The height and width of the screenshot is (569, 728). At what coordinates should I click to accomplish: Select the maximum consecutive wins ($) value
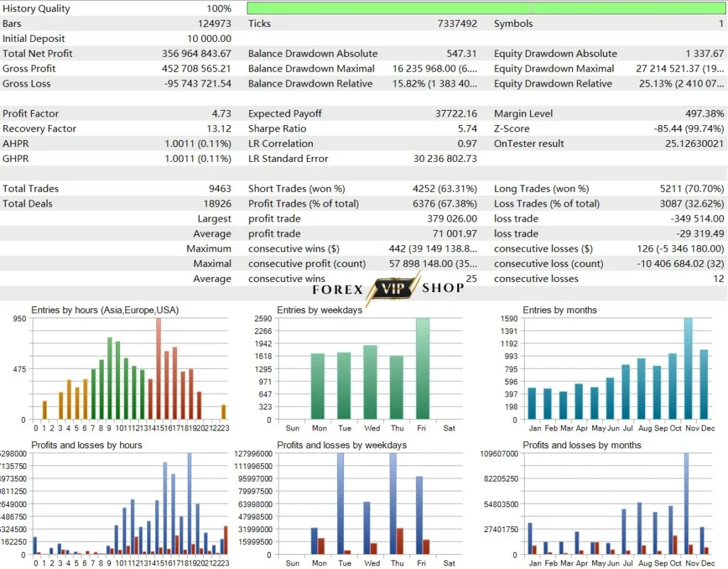coord(433,249)
